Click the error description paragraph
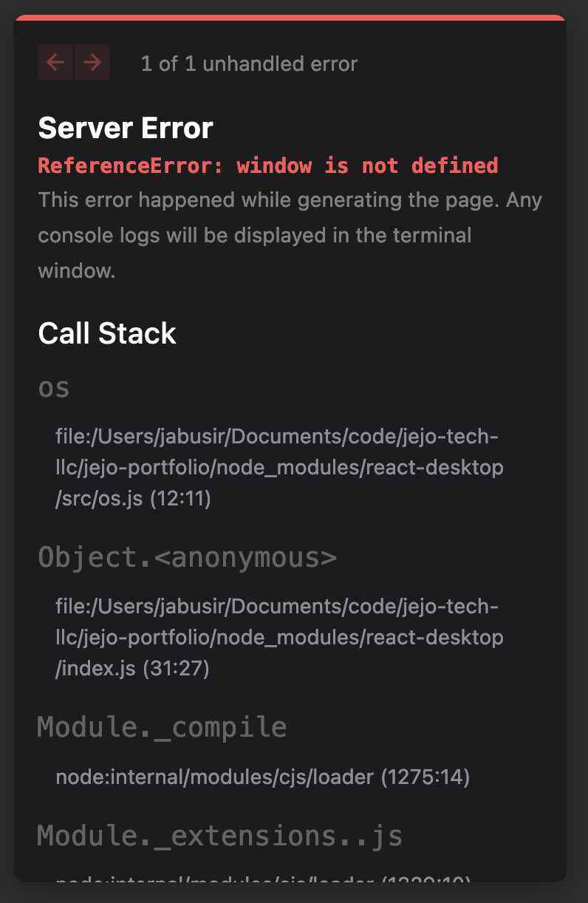 pos(290,235)
